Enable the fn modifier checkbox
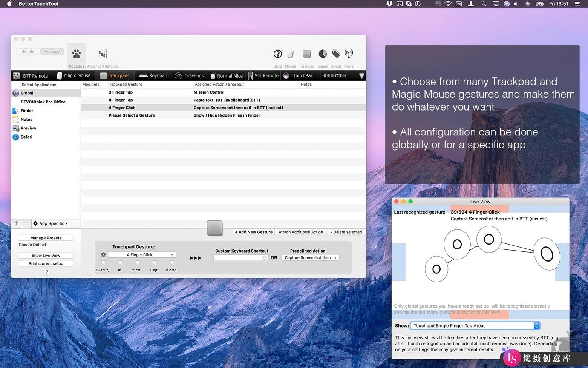This screenshot has height=368, width=588. click(x=120, y=262)
